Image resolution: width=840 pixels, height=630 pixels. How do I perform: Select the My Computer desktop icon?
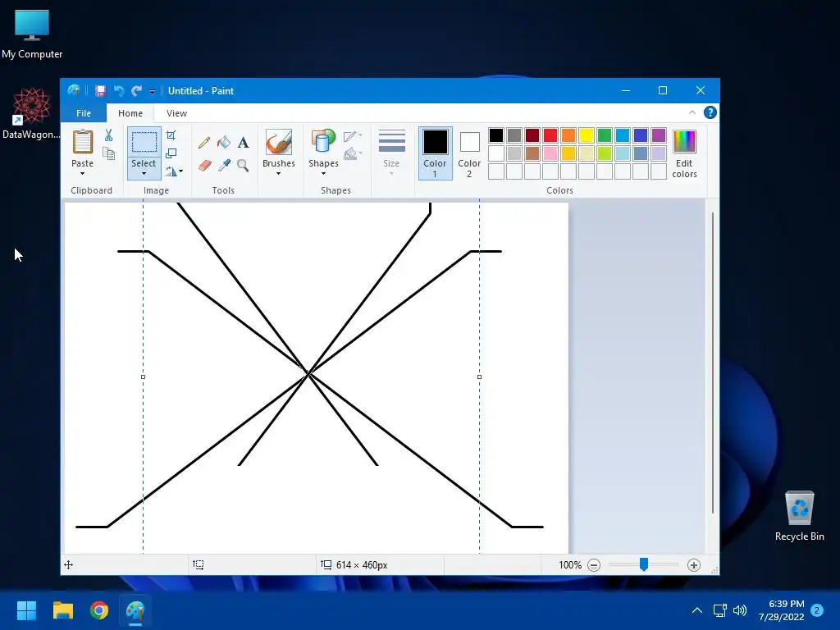point(32,34)
